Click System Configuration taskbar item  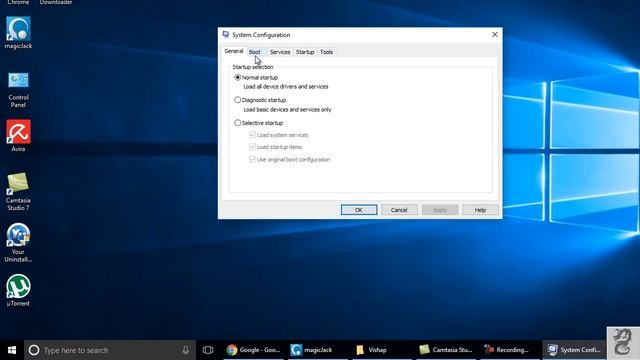pos(574,350)
